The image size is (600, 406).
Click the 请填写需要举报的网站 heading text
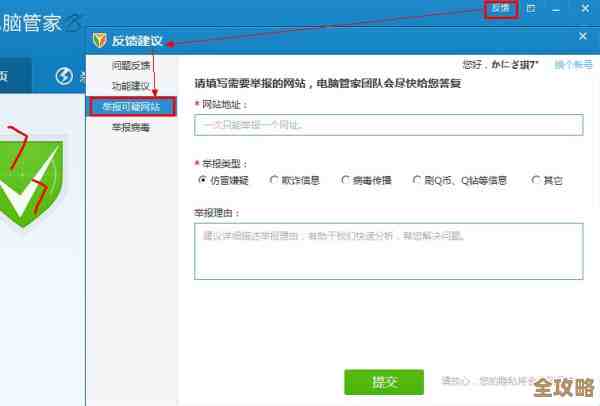[328, 83]
